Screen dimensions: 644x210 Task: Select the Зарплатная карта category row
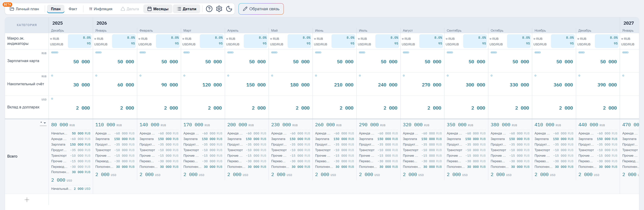coord(27,61)
